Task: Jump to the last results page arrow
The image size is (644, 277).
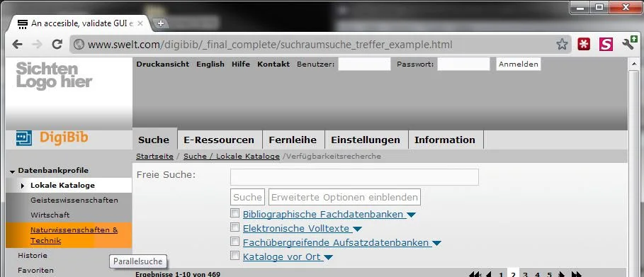Action: coord(576,275)
